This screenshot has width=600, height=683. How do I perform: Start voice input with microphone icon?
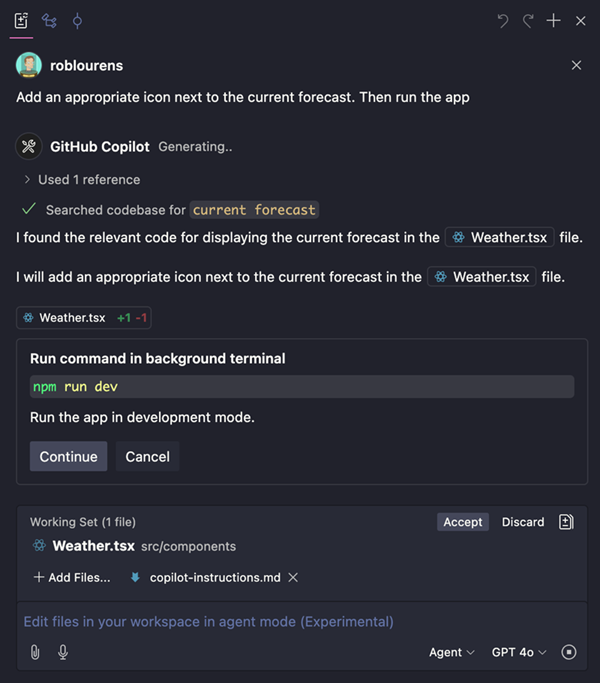63,652
